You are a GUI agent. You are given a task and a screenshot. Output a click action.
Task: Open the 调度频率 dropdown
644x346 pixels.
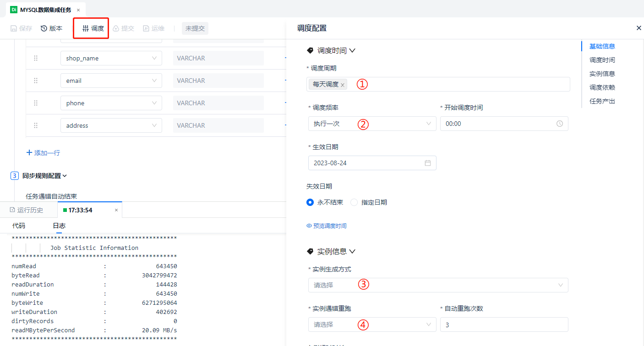371,124
